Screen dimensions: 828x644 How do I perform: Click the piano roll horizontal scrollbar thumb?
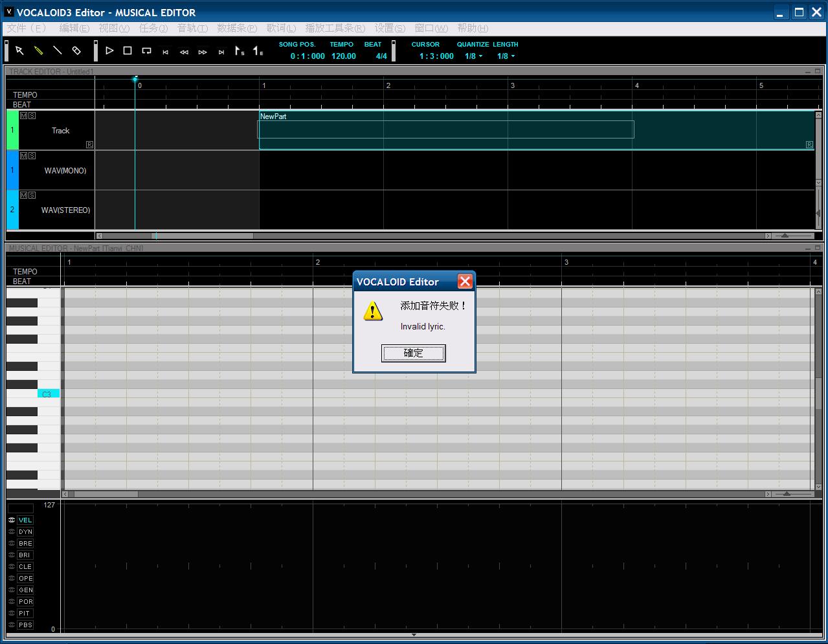click(106, 494)
